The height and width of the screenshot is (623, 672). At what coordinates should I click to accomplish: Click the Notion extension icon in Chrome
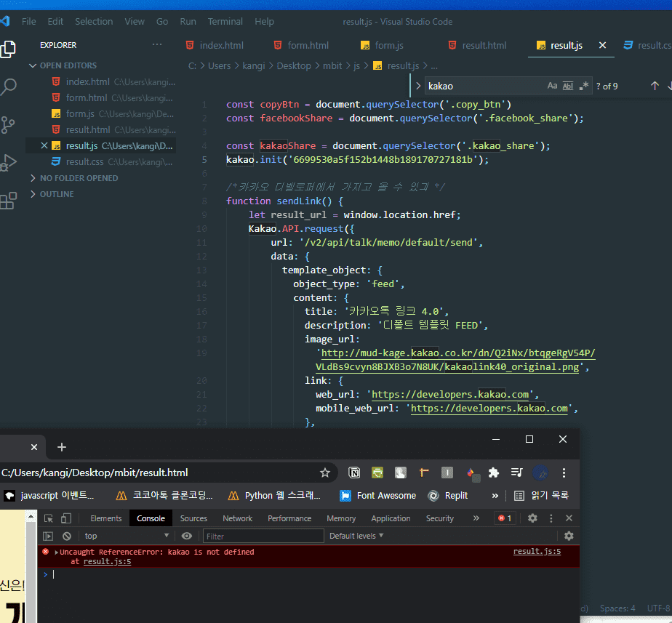tap(354, 473)
